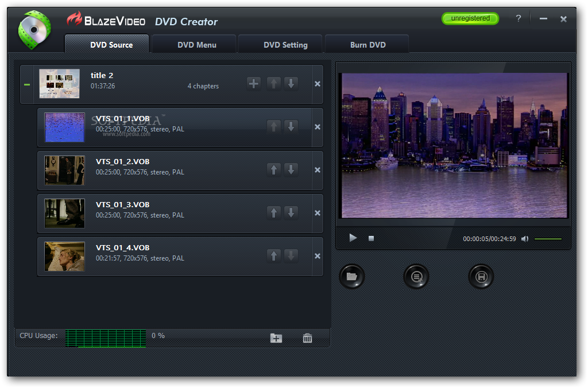Open a file with the folder button
This screenshot has width=588, height=388.
coord(352,277)
